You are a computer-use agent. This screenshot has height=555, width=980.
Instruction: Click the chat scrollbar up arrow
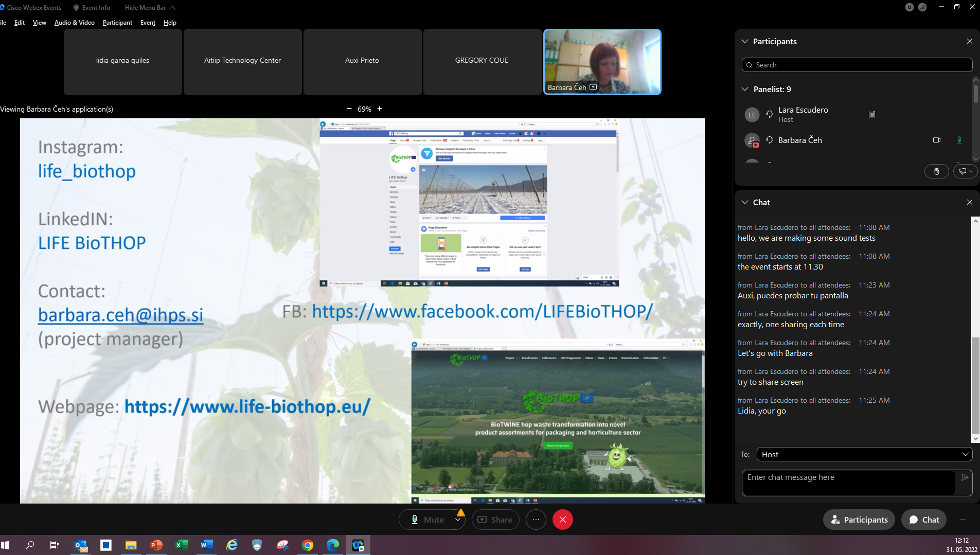click(975, 221)
